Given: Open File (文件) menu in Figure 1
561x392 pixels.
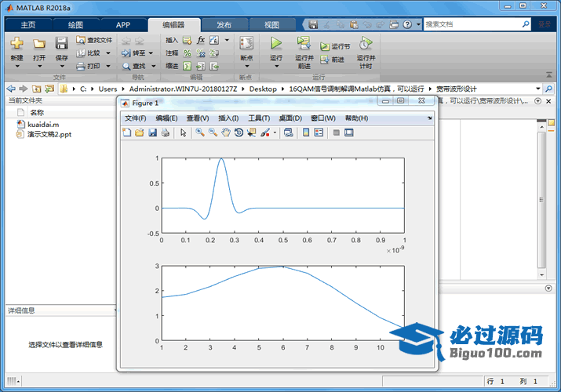Looking at the screenshot, I should [135, 118].
